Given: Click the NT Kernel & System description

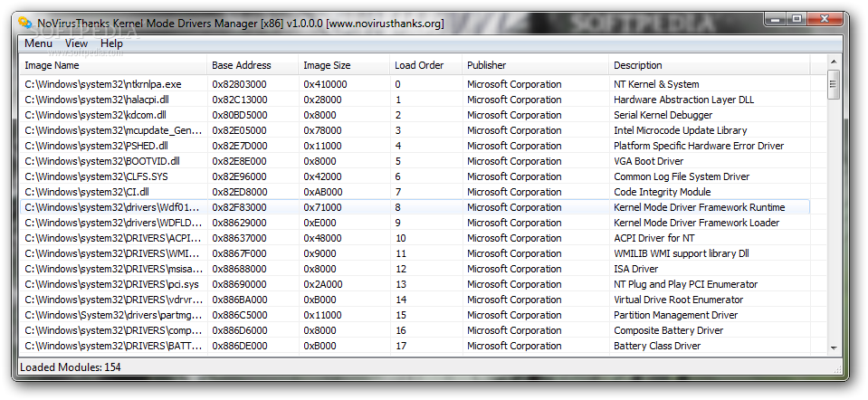Looking at the screenshot, I should pos(656,85).
